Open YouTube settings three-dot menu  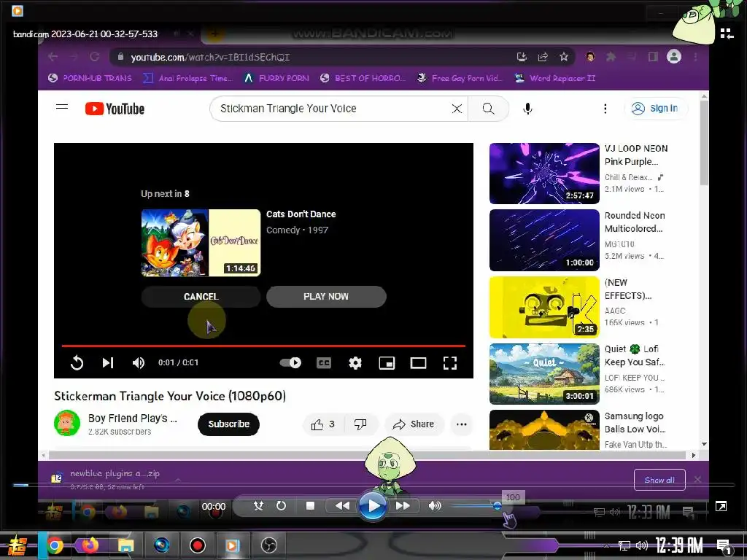tap(605, 109)
